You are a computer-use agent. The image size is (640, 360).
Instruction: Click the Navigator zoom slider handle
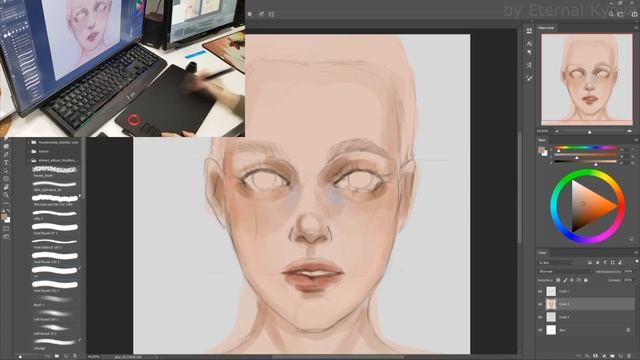pyautogui.click(x=589, y=132)
